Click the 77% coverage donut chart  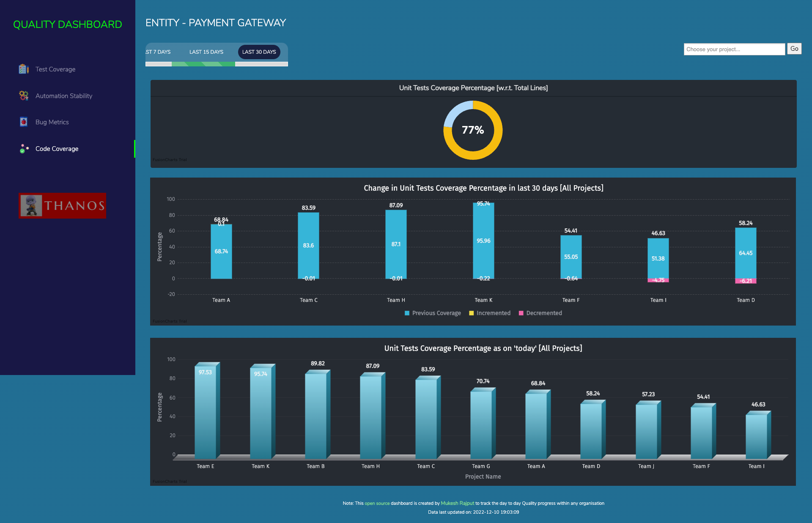pos(473,130)
